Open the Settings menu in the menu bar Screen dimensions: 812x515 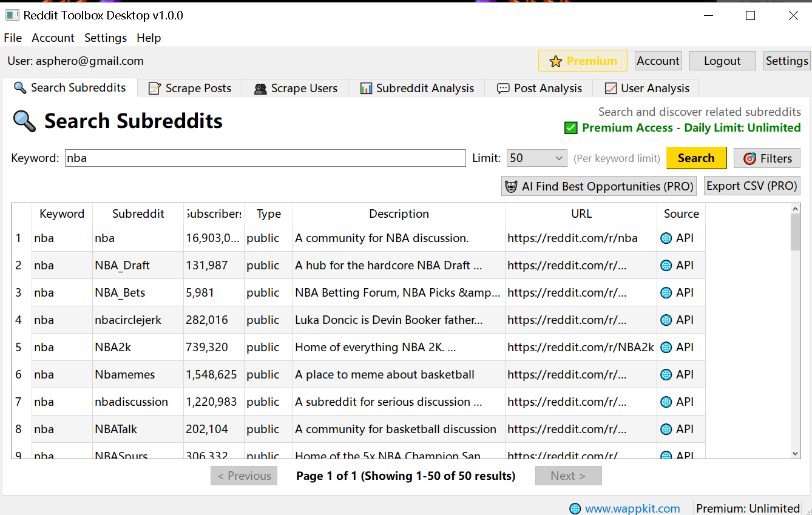pos(105,38)
